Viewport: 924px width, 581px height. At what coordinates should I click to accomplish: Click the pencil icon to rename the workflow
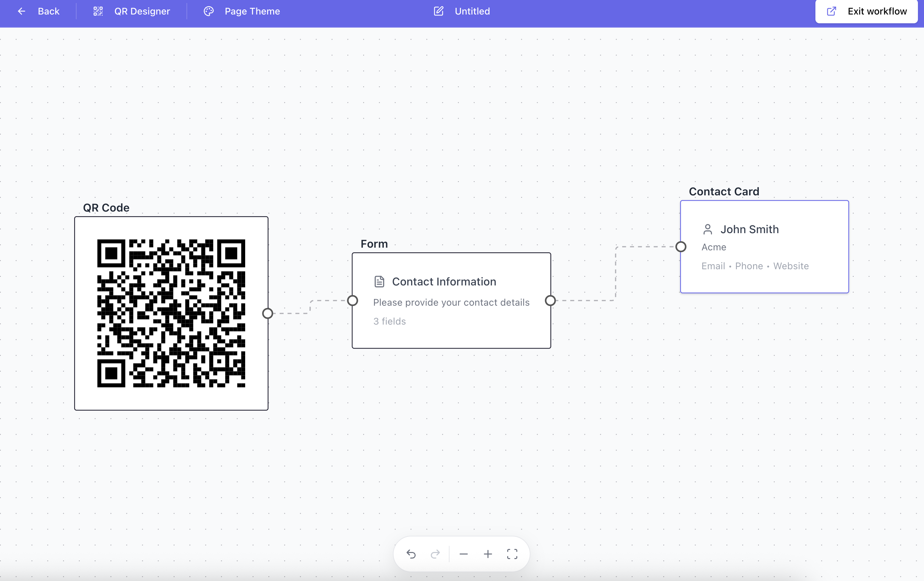pos(439,11)
